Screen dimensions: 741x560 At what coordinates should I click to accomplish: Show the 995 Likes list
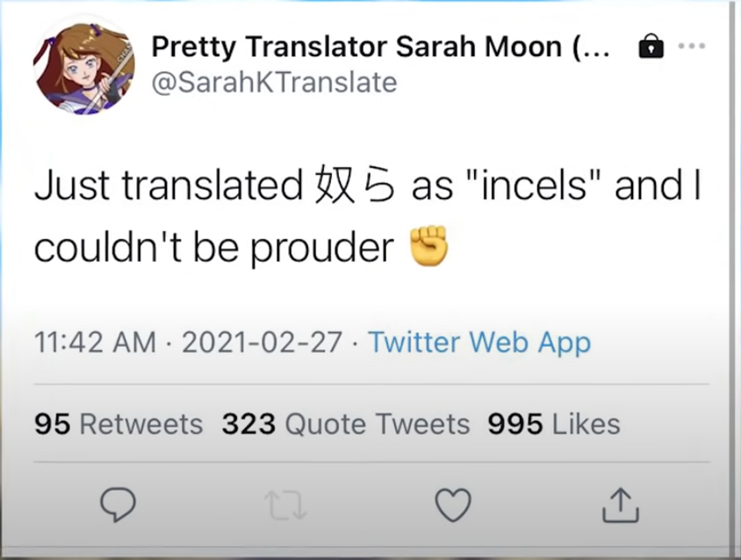[x=554, y=425]
